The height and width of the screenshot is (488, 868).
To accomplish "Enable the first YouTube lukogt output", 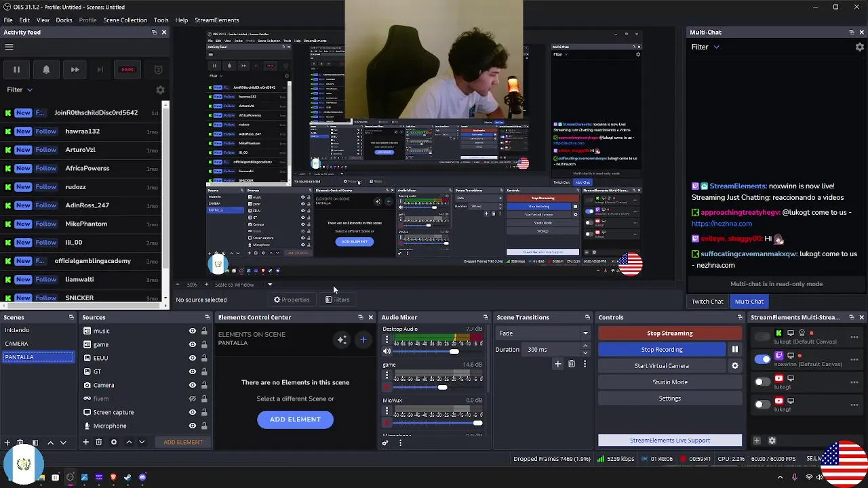I will pos(762,382).
